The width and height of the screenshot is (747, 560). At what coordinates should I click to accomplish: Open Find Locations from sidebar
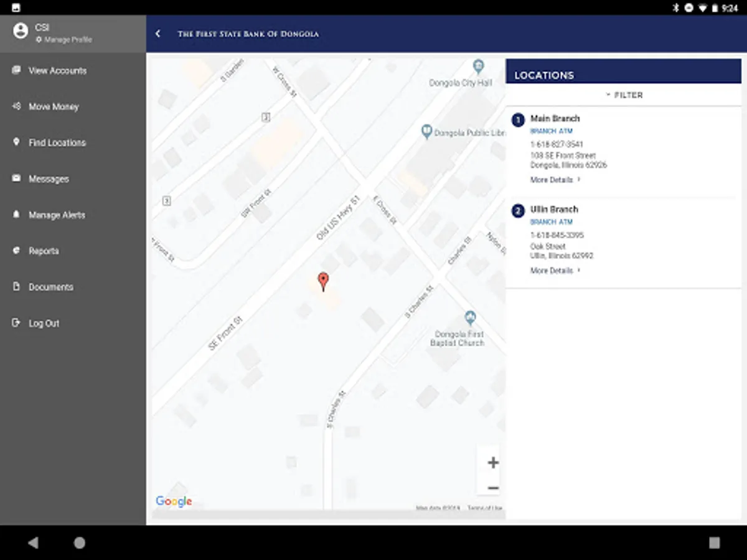(x=17, y=142)
